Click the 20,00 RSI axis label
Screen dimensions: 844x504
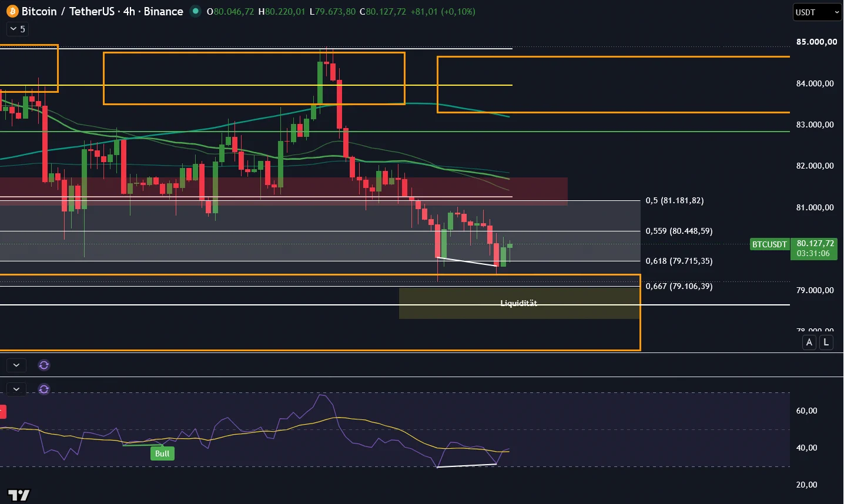click(x=806, y=485)
